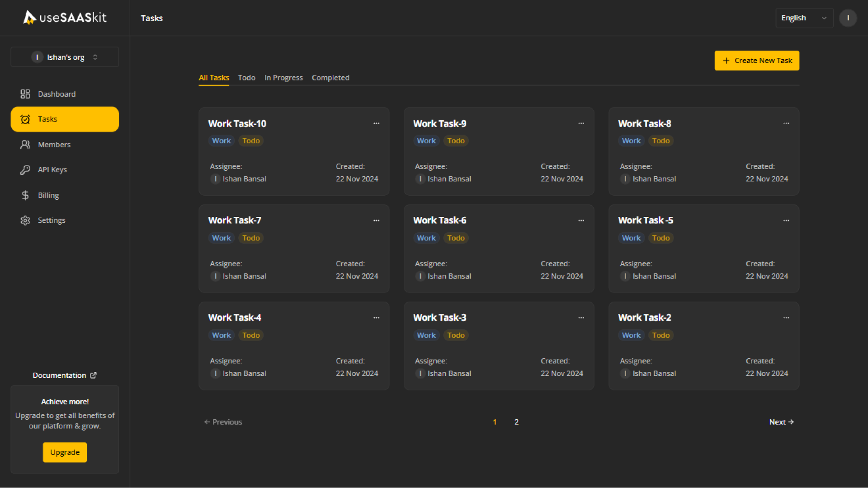Click the Tasks page header title

click(x=151, y=18)
